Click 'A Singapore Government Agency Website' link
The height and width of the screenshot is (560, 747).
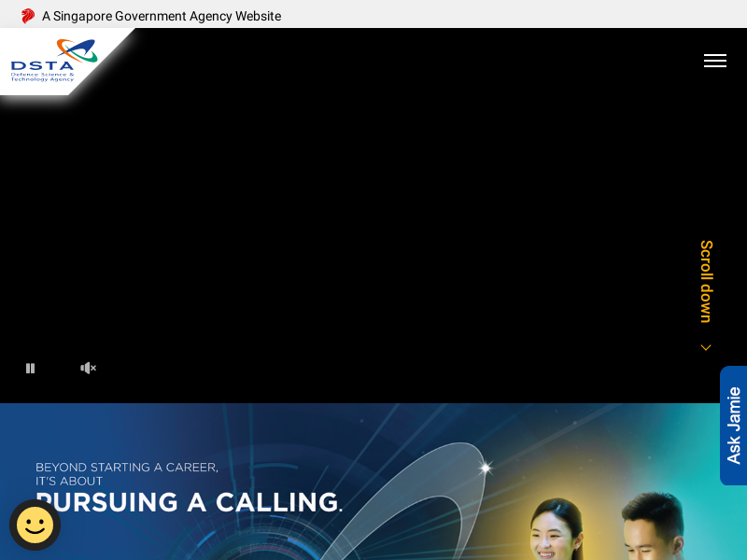pos(161,16)
